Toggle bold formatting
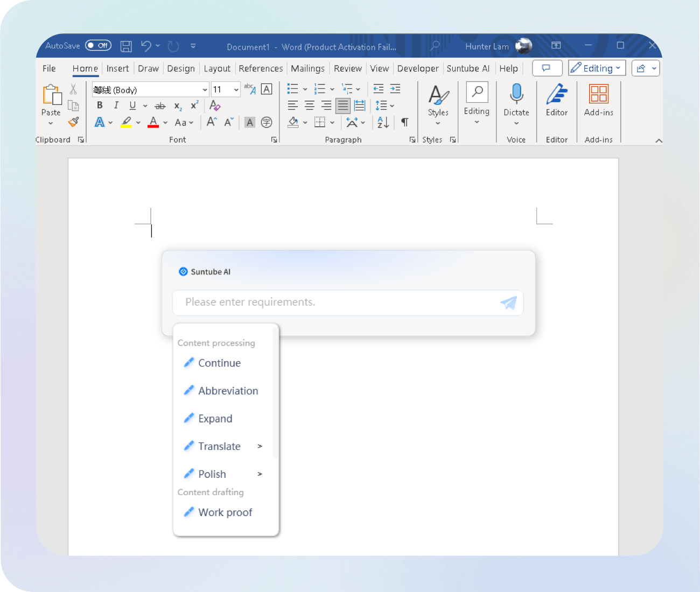The image size is (700, 592). pos(99,105)
